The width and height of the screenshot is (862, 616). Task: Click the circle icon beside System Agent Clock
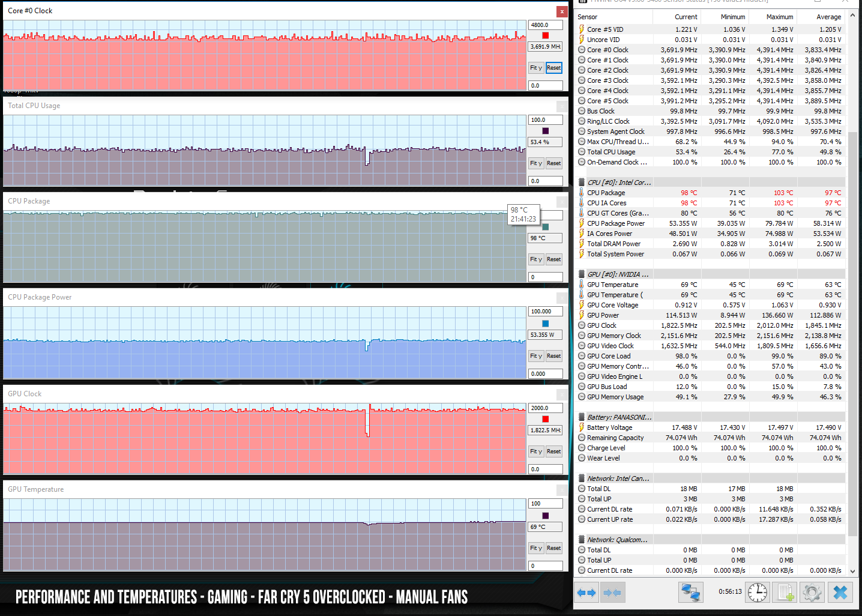click(x=582, y=131)
